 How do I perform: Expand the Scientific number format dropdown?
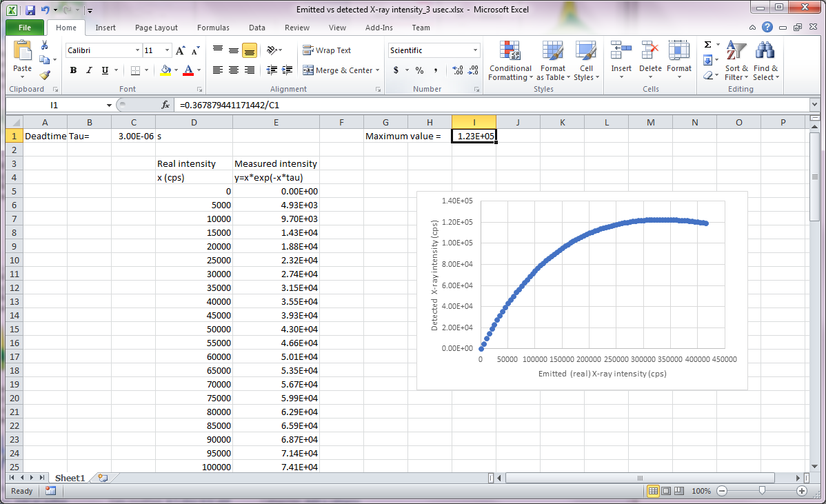coord(475,50)
